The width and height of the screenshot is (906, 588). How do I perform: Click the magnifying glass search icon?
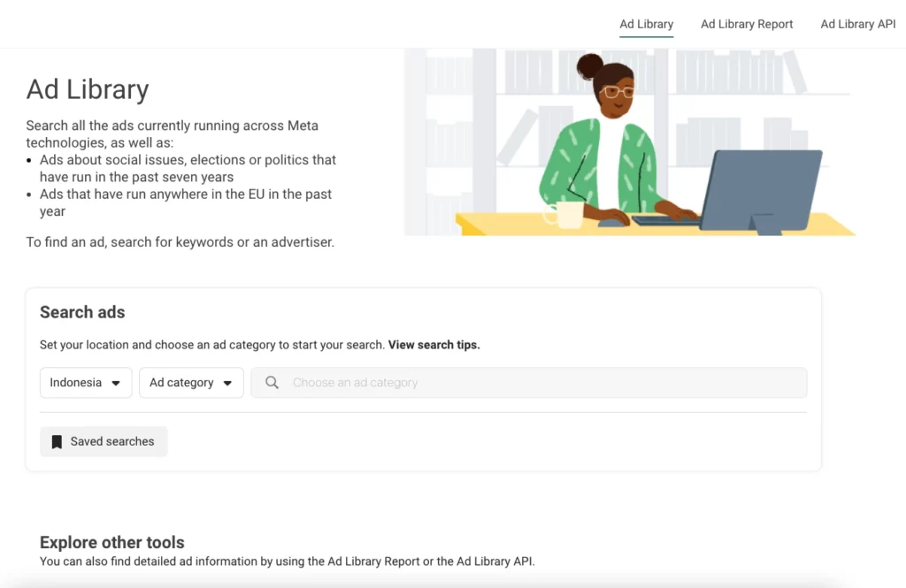pos(272,382)
